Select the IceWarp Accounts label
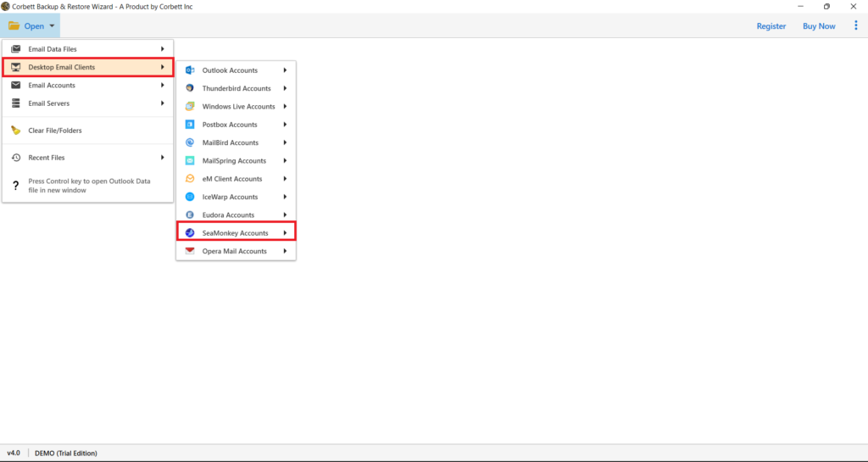Screen dimensions: 868x462 click(230, 197)
